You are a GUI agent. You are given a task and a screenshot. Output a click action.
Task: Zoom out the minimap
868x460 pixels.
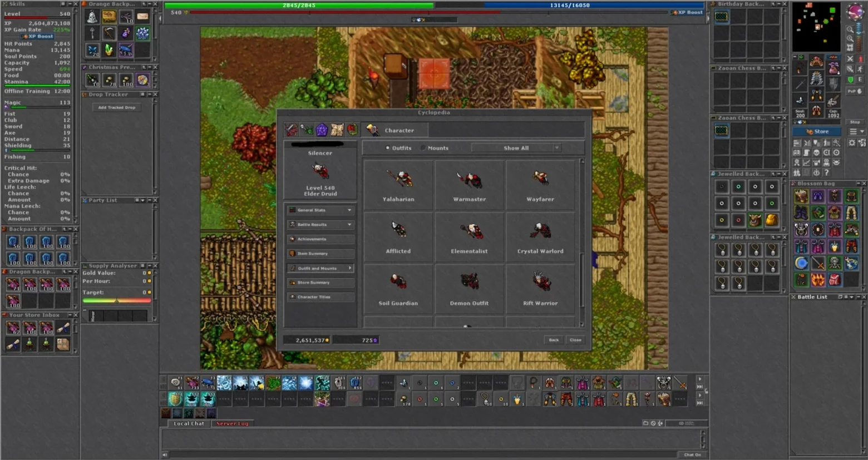click(850, 29)
